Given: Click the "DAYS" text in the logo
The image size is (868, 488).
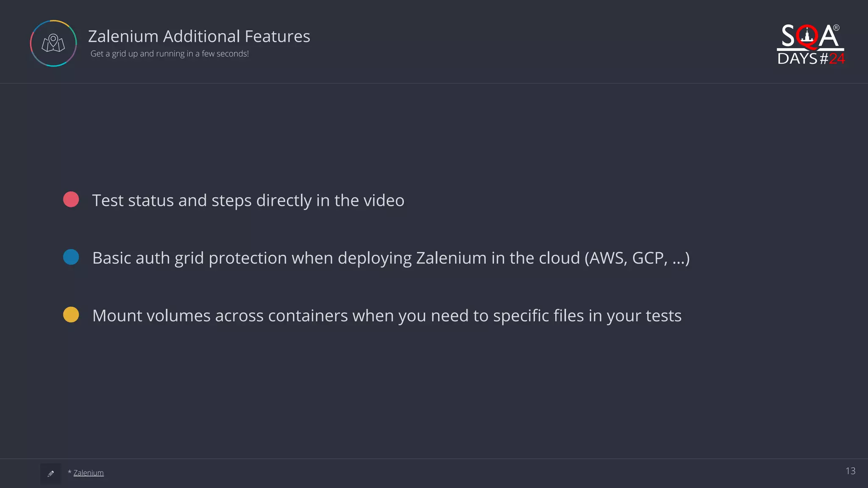Looking at the screenshot, I should coord(797,58).
